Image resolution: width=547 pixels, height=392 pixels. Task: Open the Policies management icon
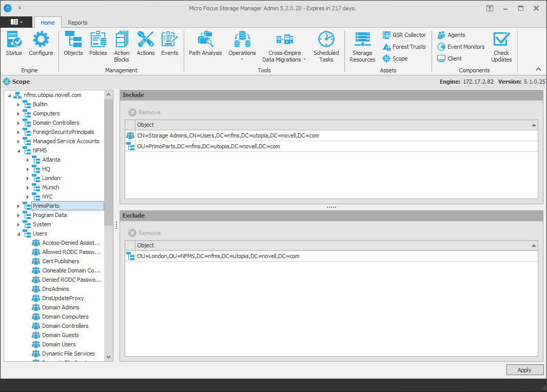[x=98, y=44]
